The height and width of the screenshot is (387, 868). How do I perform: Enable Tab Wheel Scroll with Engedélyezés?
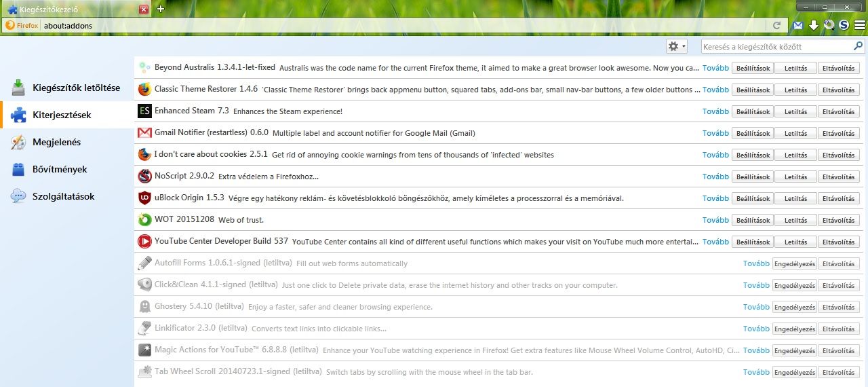pos(794,373)
